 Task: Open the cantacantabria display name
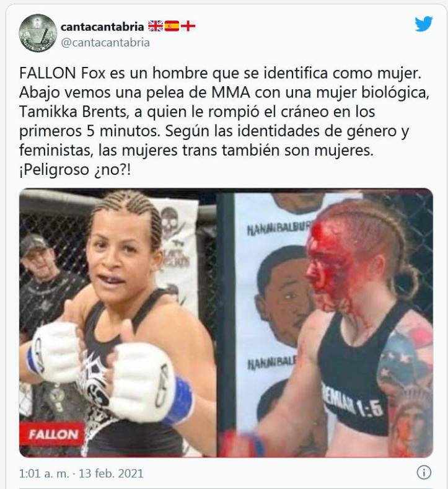(x=102, y=27)
